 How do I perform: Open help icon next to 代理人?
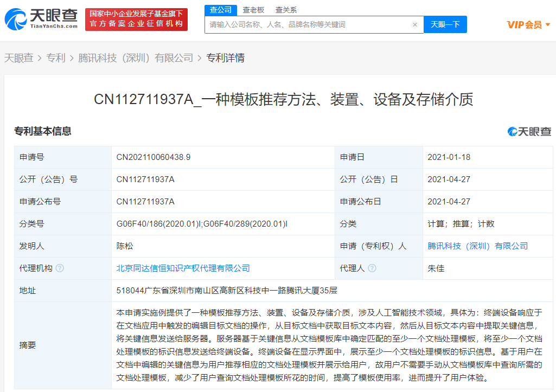point(372,268)
